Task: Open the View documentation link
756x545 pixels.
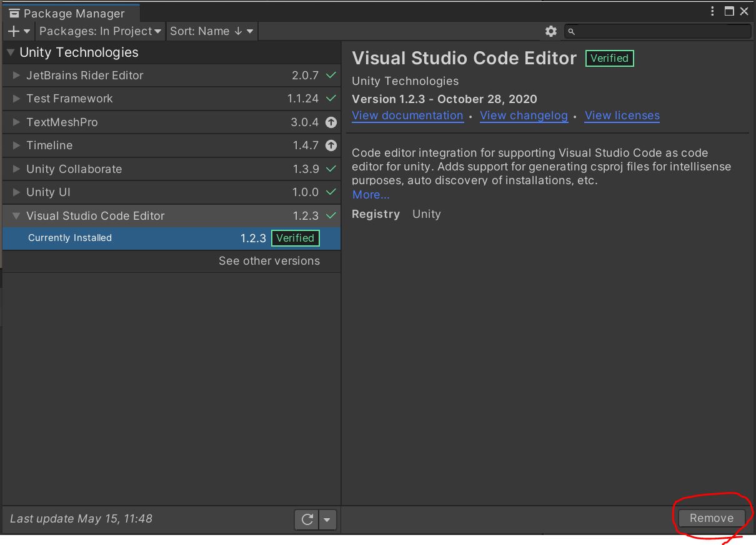Action: 407,115
